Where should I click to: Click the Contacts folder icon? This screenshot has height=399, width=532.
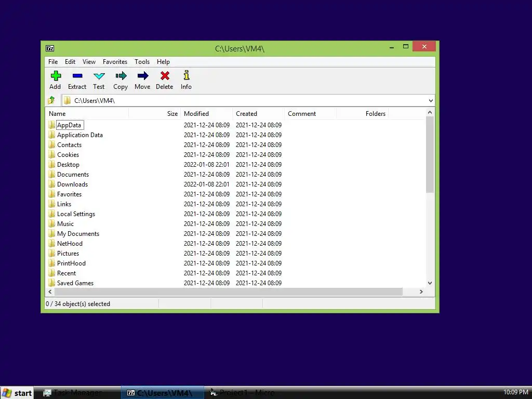tap(51, 144)
